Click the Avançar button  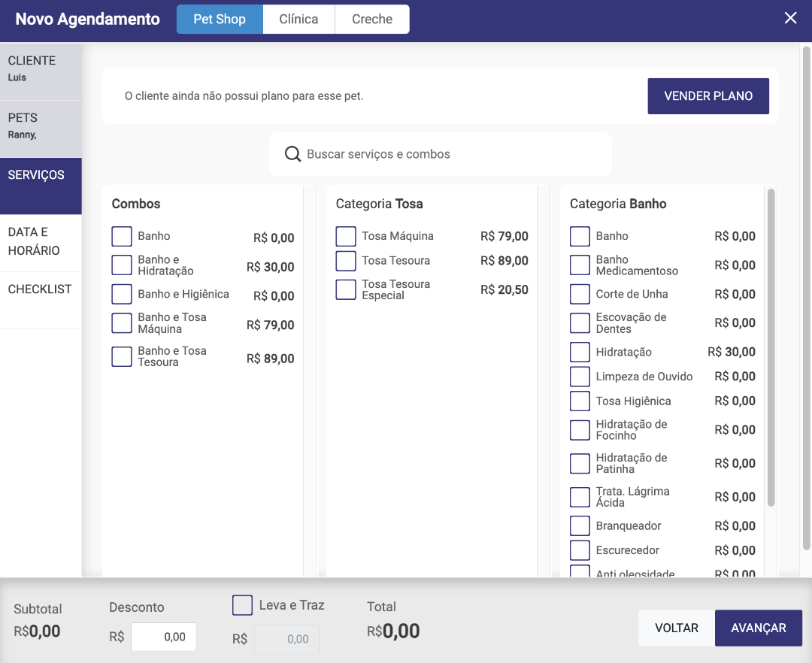(758, 628)
